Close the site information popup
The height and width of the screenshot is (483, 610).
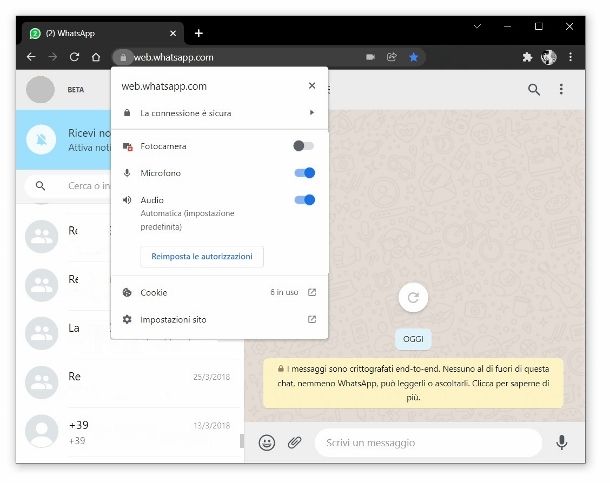pyautogui.click(x=312, y=86)
